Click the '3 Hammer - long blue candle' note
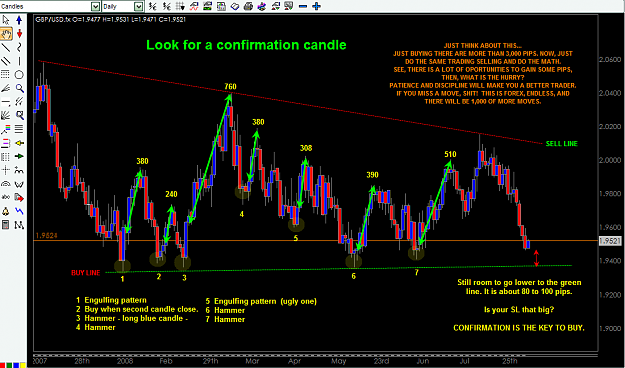 coord(132,318)
